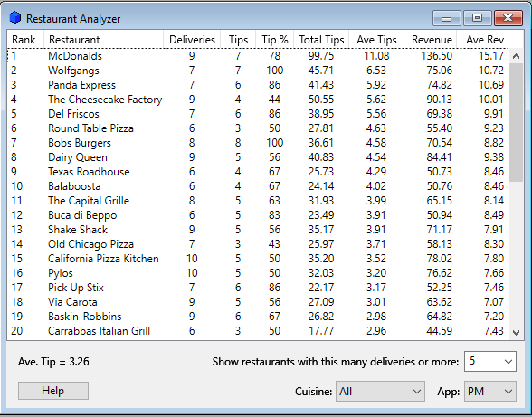Screen dimensions: 532x417
Task: Select the Cheesecake Factory row
Action: click(x=258, y=100)
